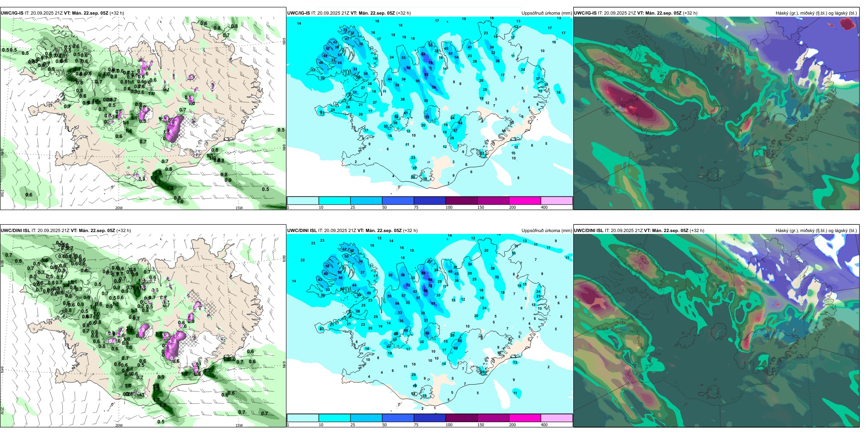Click the '20W' longitude label on IG-IS wind map

(x=119, y=208)
